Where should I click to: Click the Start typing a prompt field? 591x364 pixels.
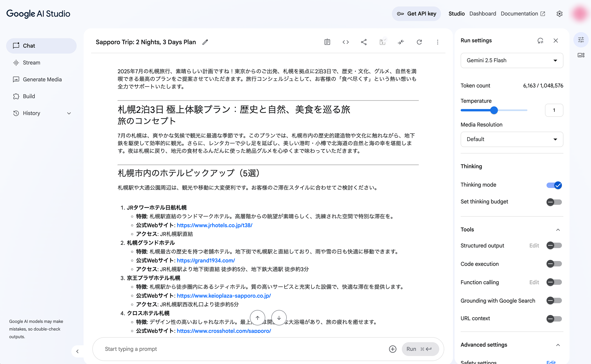pyautogui.click(x=244, y=349)
